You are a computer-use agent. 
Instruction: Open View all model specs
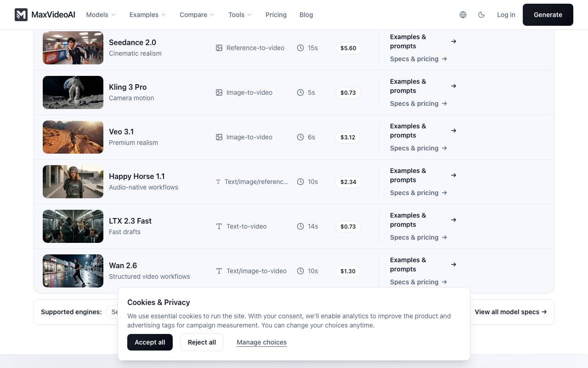point(511,312)
